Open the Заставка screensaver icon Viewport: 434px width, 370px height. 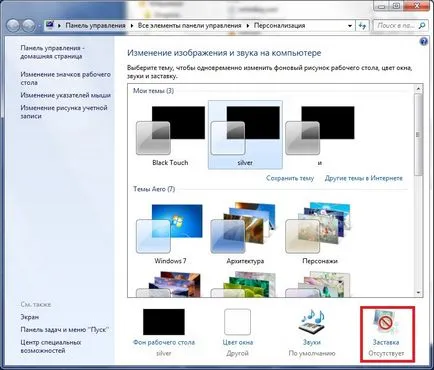pos(386,322)
